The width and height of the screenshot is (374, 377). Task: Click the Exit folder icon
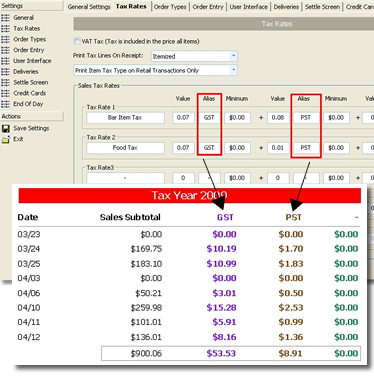(6, 139)
